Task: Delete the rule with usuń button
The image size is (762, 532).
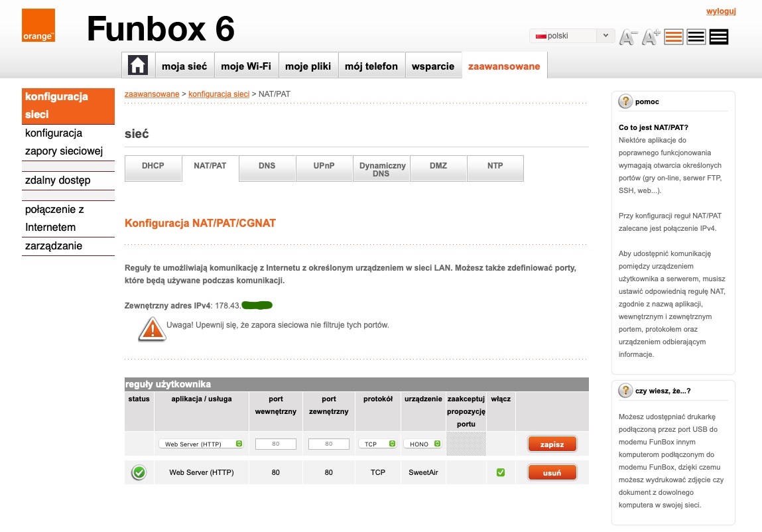Action: coord(552,473)
